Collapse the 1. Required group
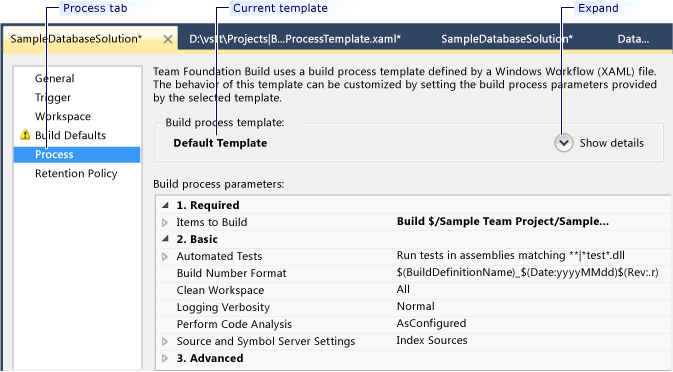The image size is (673, 372). (165, 206)
